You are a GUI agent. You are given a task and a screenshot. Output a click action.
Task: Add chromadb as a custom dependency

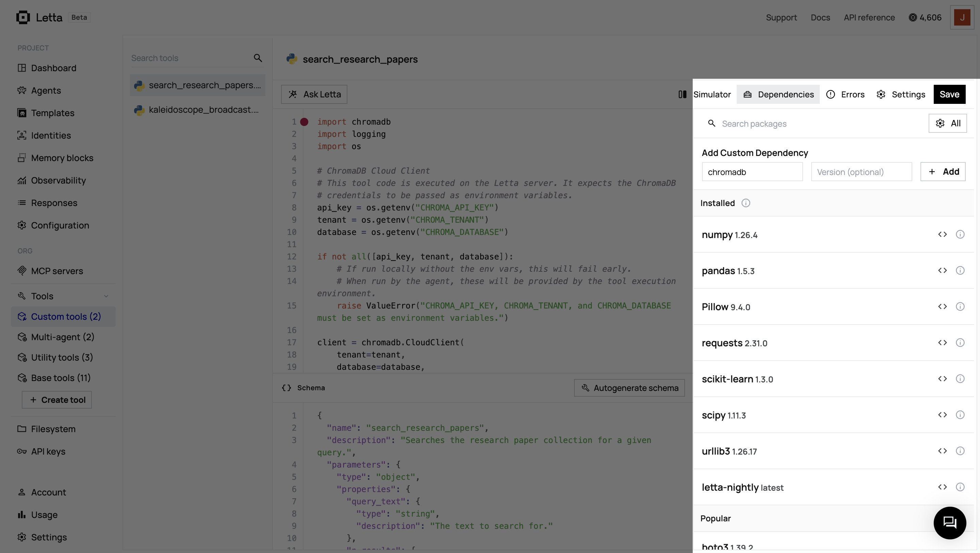tap(943, 172)
